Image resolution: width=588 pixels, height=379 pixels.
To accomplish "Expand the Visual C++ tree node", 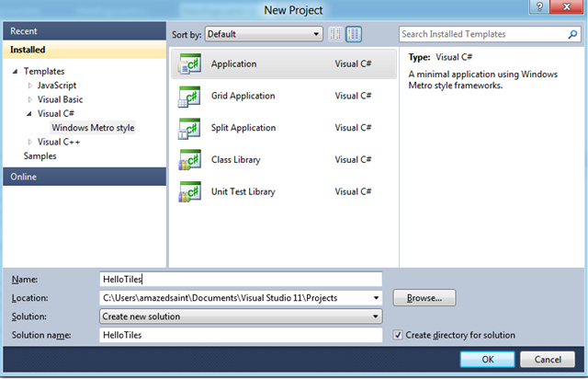I will pos(29,143).
